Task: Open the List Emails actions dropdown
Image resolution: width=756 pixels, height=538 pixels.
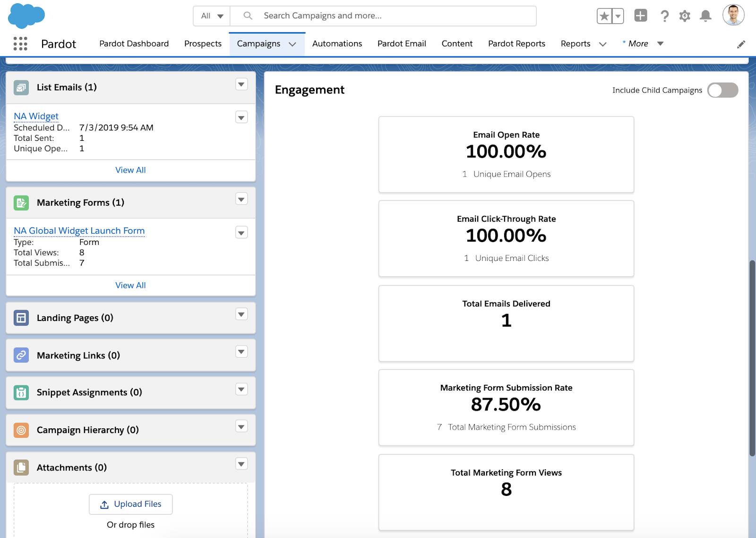Action: [241, 85]
